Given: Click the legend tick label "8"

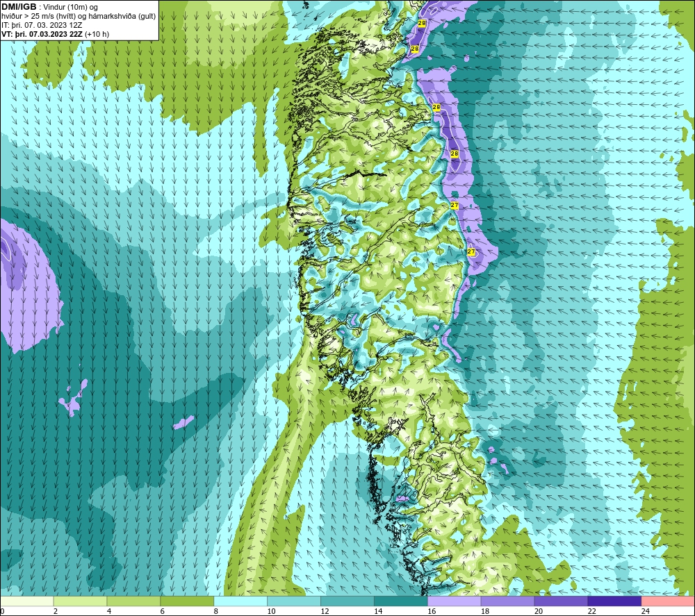Looking at the screenshot, I should 216,611.
